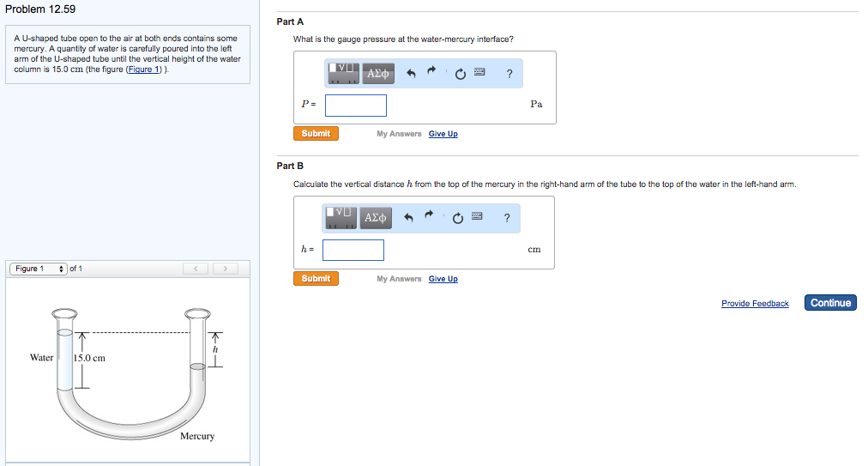Viewport: 868px width, 466px height.
Task: Click Part A redo arrow
Action: tap(432, 73)
